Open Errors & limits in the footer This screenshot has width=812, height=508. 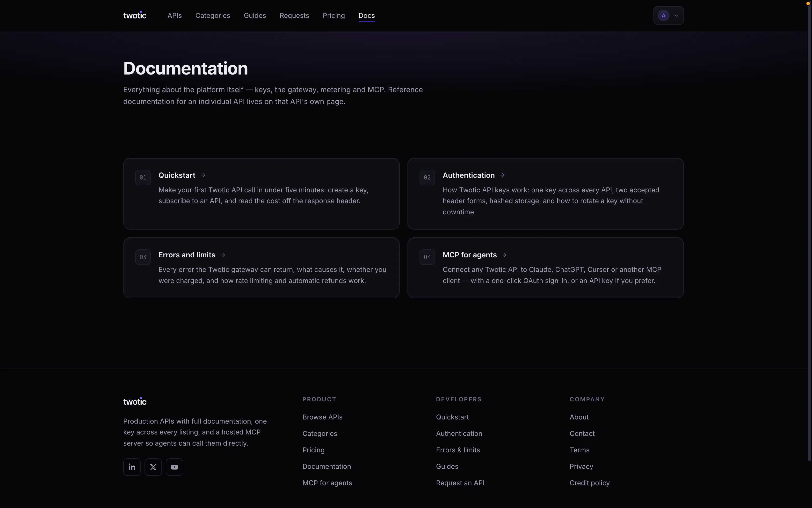458,450
